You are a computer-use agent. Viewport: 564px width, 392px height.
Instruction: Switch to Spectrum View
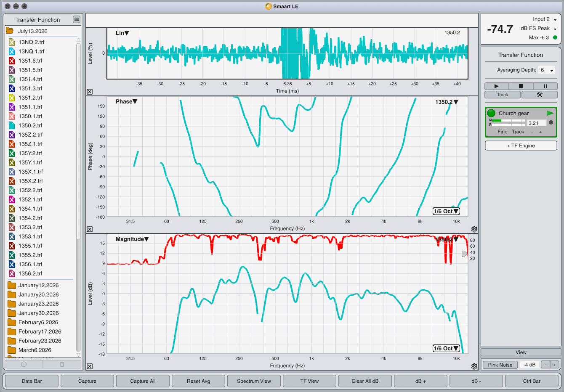coord(254,381)
